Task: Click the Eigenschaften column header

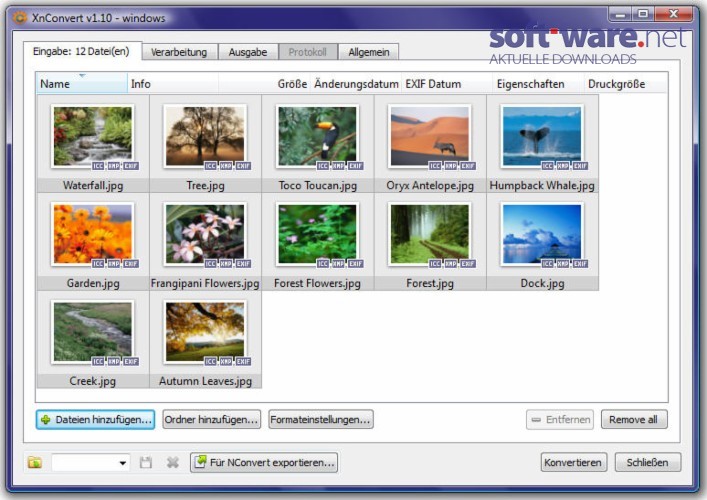Action: [x=538, y=84]
